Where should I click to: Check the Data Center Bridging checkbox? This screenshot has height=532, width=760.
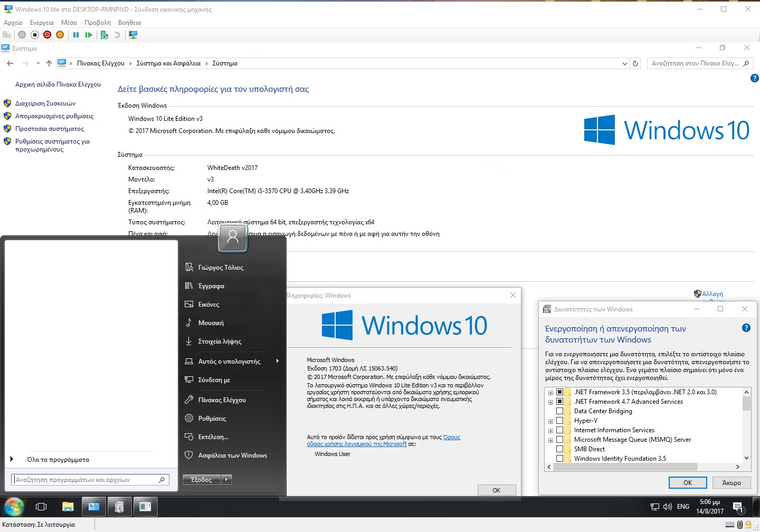pyautogui.click(x=559, y=411)
